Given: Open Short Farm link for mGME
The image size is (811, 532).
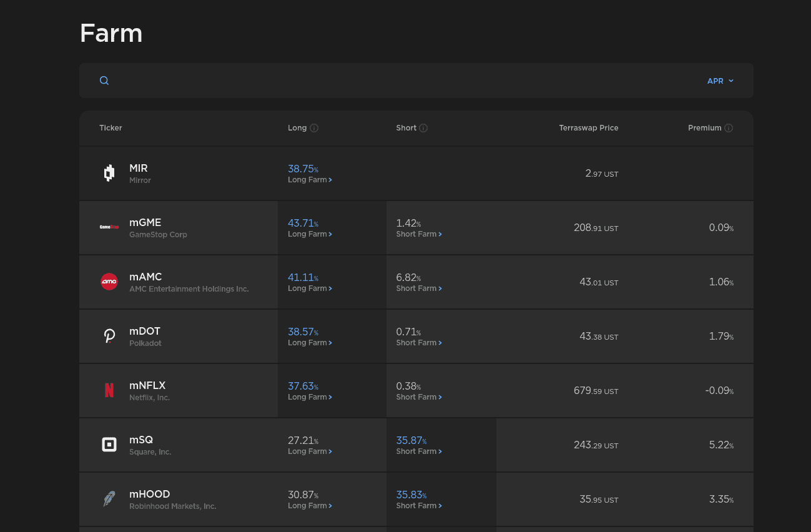Looking at the screenshot, I should pyautogui.click(x=419, y=234).
